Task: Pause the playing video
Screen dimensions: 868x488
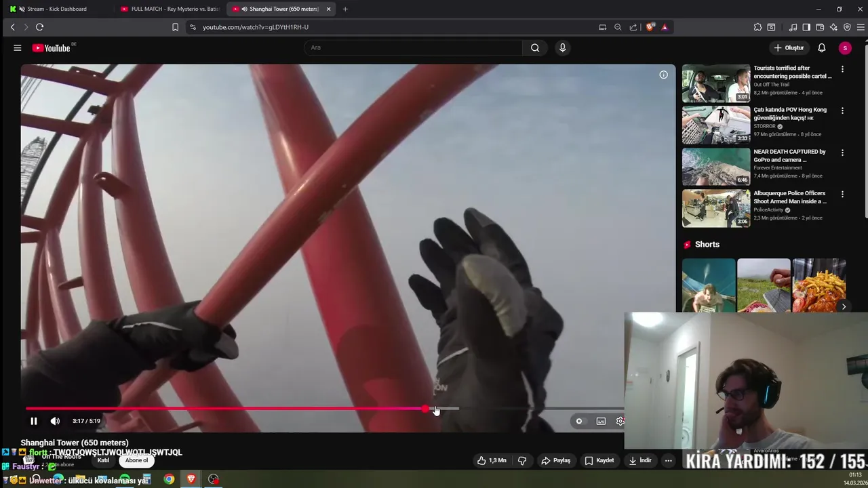Action: (x=33, y=421)
